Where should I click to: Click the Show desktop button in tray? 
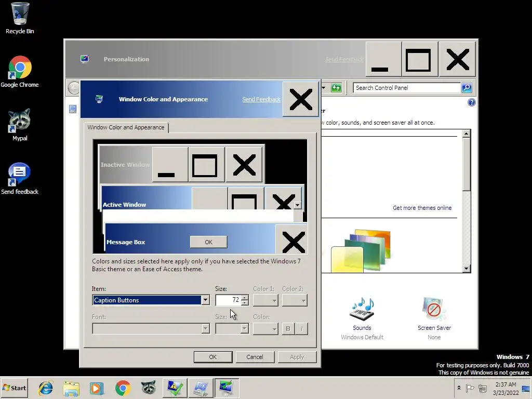coord(527,388)
